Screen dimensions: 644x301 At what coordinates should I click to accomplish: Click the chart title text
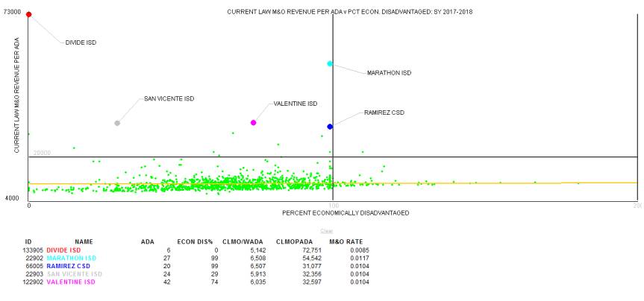349,12
